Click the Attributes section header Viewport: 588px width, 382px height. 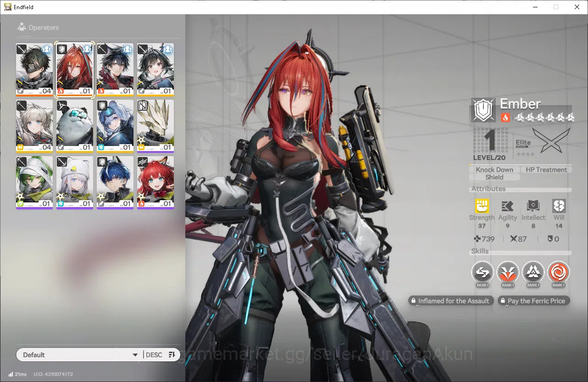pos(488,189)
